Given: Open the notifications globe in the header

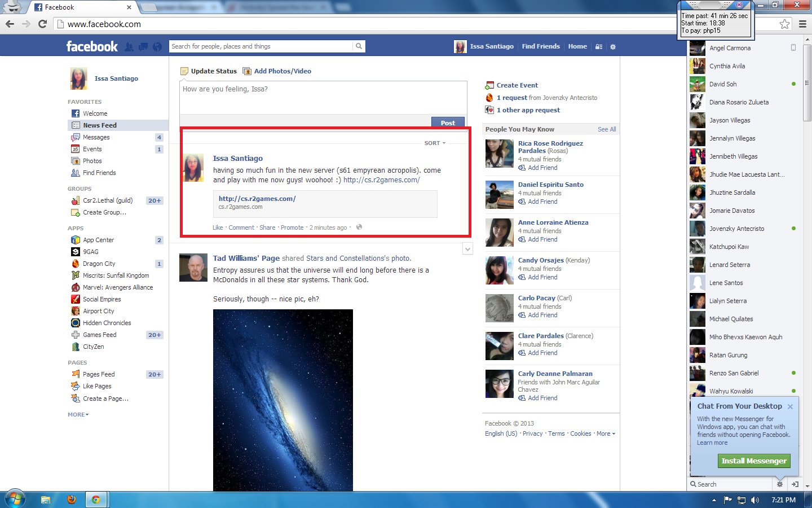Looking at the screenshot, I should click(x=157, y=47).
